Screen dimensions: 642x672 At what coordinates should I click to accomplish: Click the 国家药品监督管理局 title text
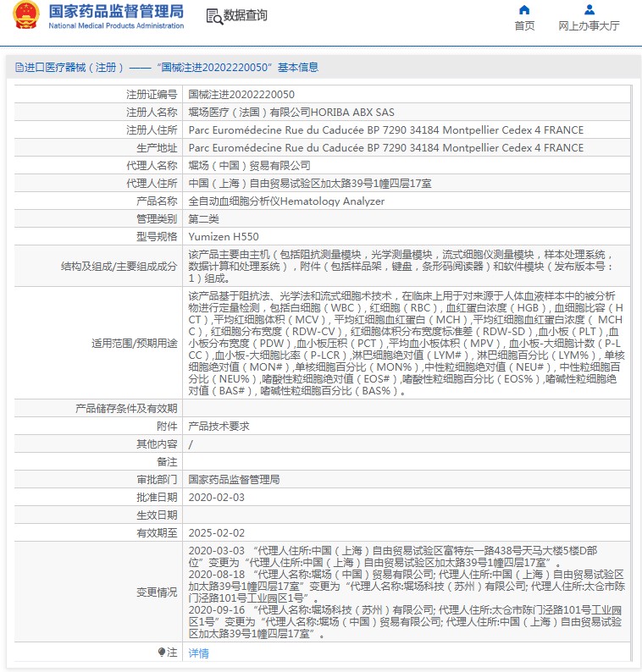coord(116,11)
